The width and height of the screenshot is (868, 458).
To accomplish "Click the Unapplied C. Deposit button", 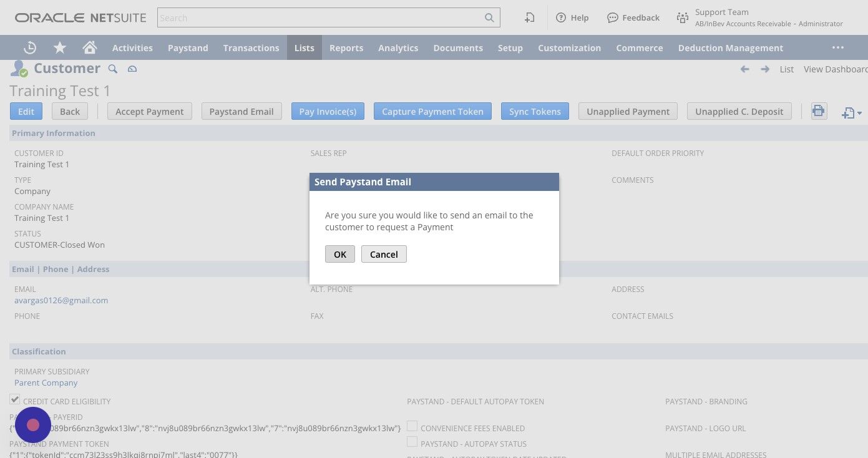I will click(739, 111).
